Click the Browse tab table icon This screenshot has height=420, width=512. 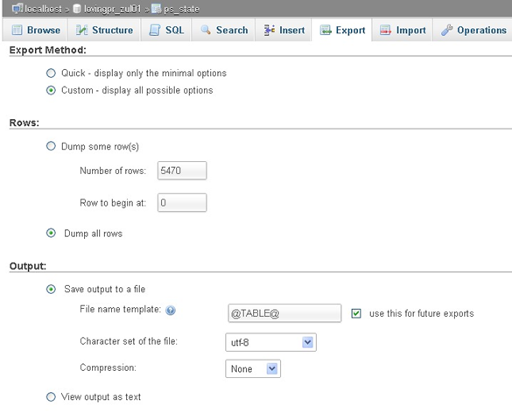[17, 30]
